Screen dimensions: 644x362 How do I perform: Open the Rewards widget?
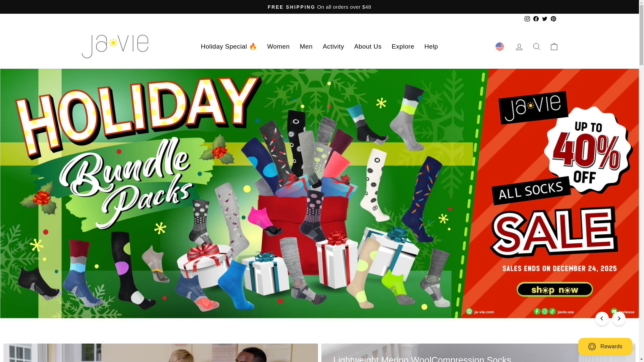click(x=605, y=347)
